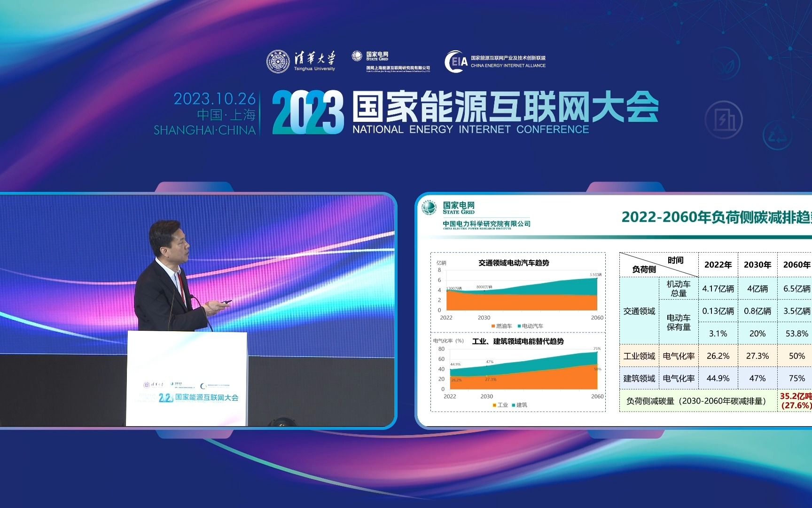This screenshot has height=508, width=812.
Task: Click the 建筑领域 row label
Action: pyautogui.click(x=639, y=378)
